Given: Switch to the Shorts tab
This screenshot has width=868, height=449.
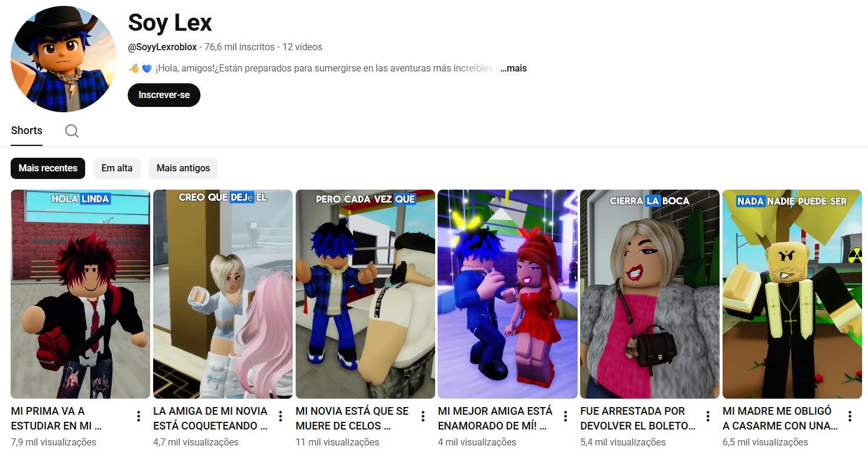Looking at the screenshot, I should 26,131.
